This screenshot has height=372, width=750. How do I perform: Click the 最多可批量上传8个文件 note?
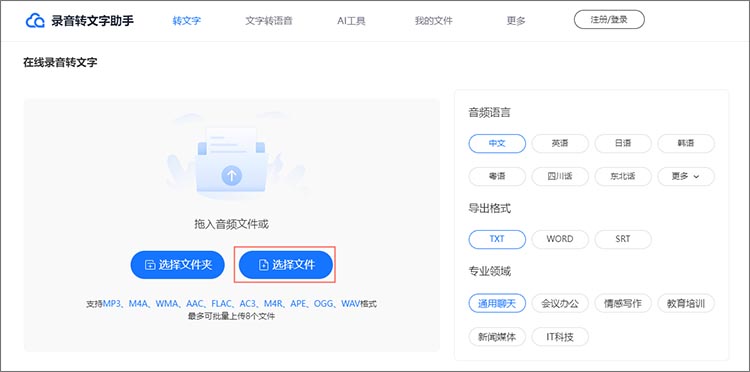pyautogui.click(x=232, y=316)
